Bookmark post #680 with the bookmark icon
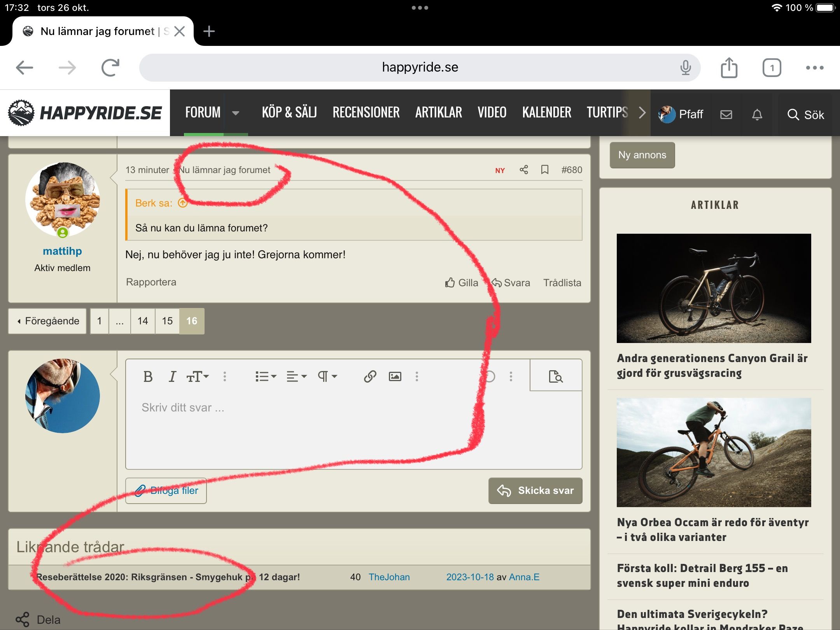 pos(545,170)
